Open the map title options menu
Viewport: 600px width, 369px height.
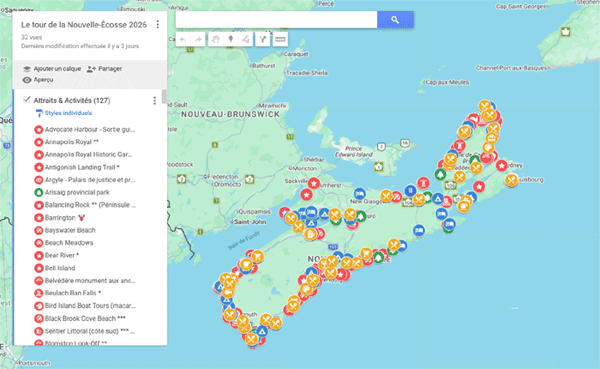pyautogui.click(x=158, y=24)
